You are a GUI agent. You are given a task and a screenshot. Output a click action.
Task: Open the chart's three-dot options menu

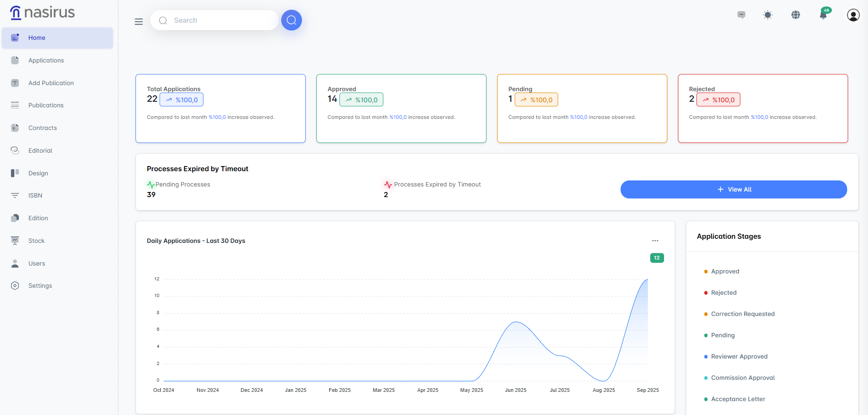655,241
